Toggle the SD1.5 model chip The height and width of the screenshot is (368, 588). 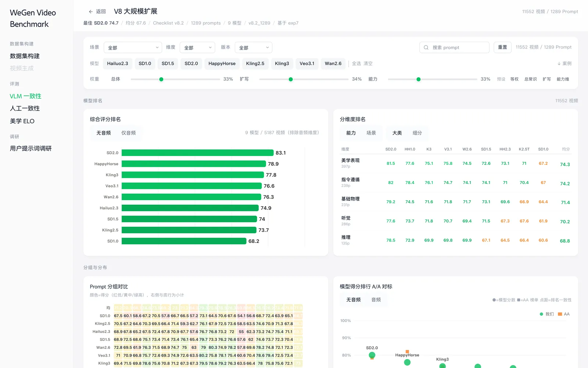pyautogui.click(x=168, y=64)
